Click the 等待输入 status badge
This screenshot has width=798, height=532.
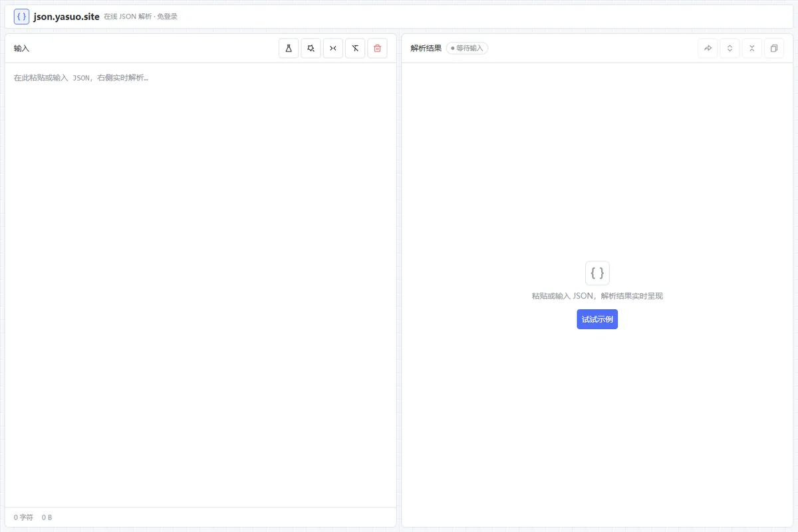click(x=467, y=49)
